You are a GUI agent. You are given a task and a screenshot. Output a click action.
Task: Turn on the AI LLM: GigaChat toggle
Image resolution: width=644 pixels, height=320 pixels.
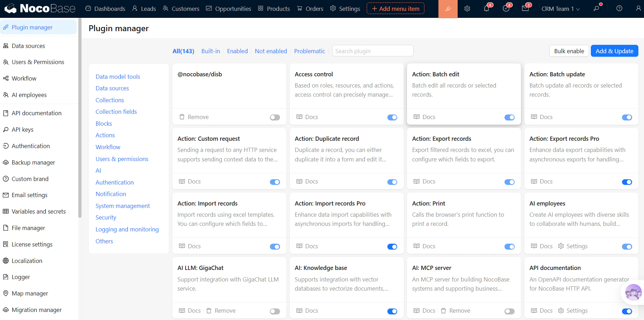coord(275,311)
